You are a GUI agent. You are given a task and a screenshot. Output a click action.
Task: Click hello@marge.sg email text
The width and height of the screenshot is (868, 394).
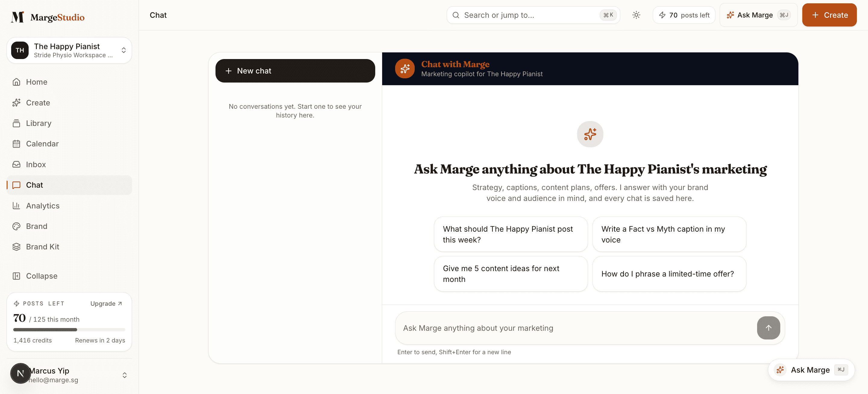(54, 380)
